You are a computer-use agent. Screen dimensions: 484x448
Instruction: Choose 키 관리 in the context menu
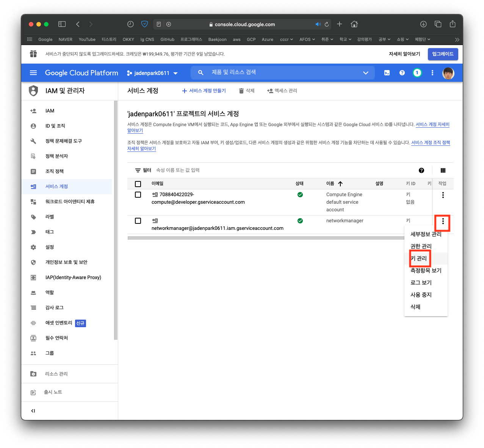[x=426, y=259]
